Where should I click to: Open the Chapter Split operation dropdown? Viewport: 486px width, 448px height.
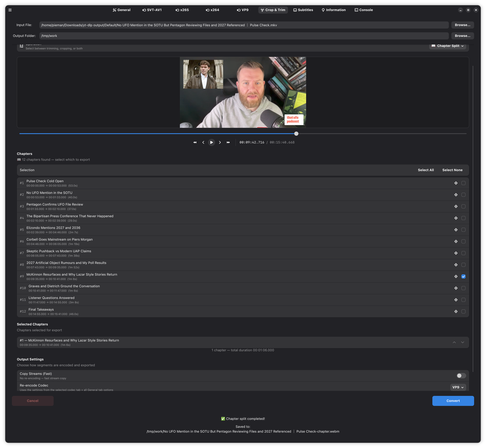[447, 46]
